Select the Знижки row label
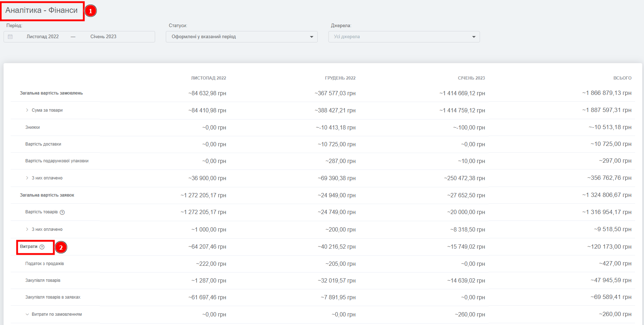This screenshot has height=325, width=644. click(x=32, y=127)
